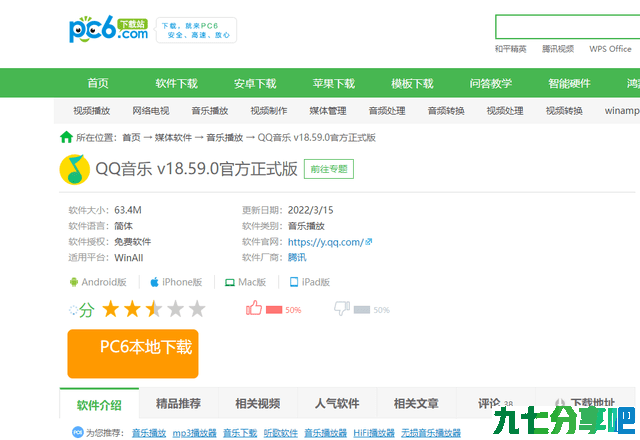The image size is (640, 440).
Task: Click the red 50% approval bar
Action: [274, 310]
